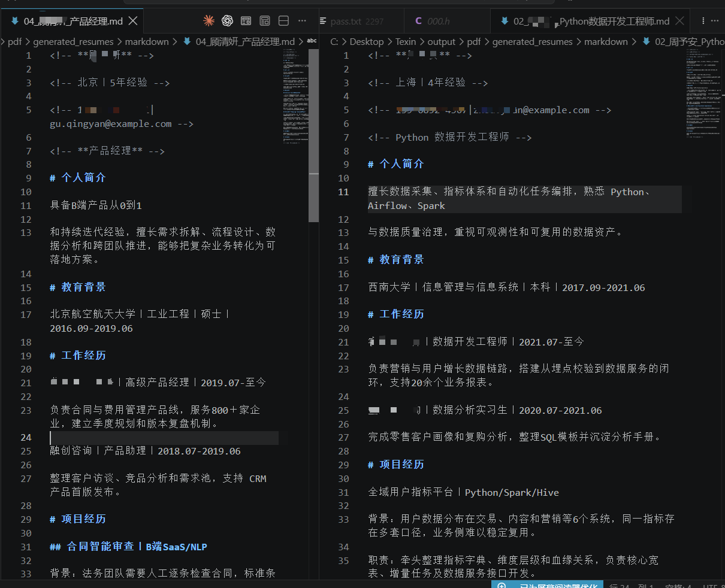725x588 pixels.
Task: Click line '融创咨询丨产品助理丨2018.07-2019.06'
Action: click(x=145, y=451)
